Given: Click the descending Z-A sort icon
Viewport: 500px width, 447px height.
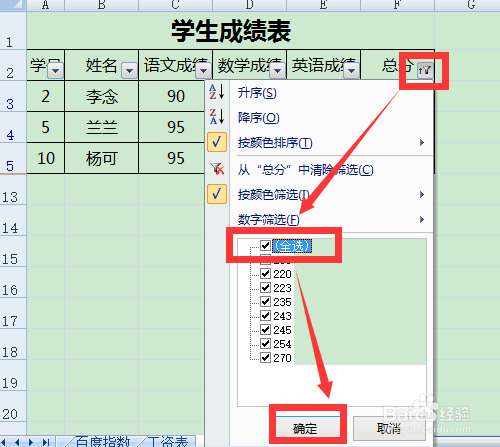Looking at the screenshot, I should pyautogui.click(x=217, y=116).
